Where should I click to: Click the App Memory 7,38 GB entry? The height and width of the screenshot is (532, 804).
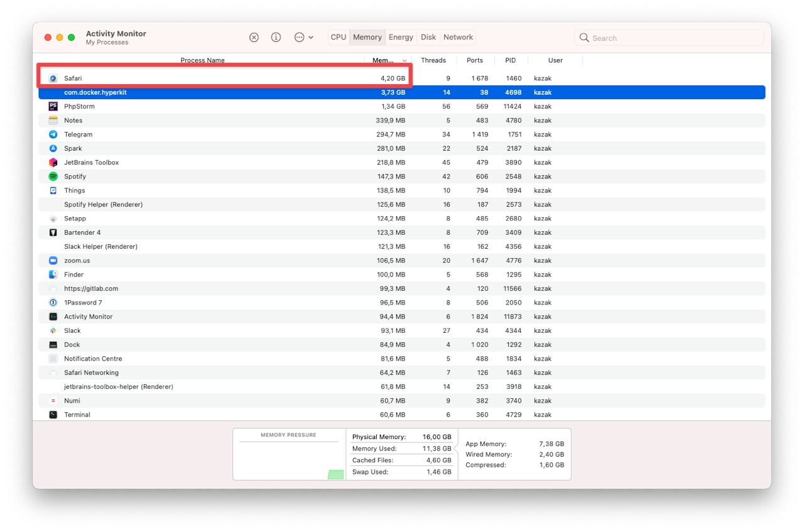[514, 444]
